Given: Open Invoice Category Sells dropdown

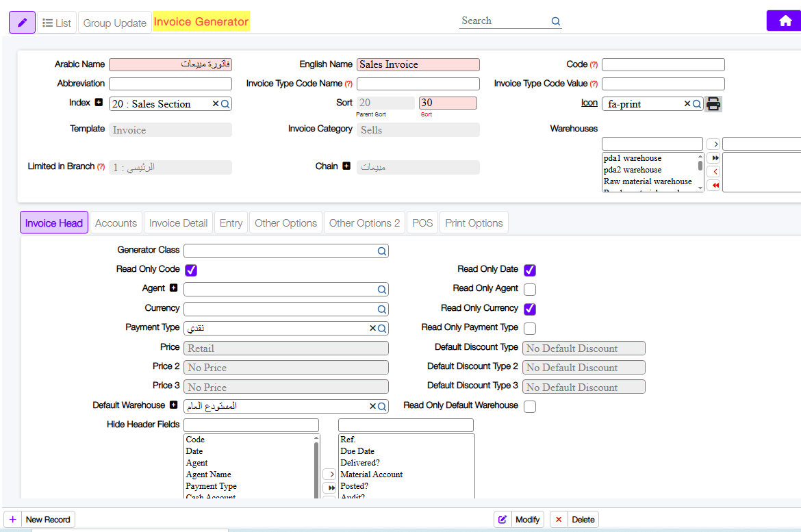Looking at the screenshot, I should [x=418, y=130].
